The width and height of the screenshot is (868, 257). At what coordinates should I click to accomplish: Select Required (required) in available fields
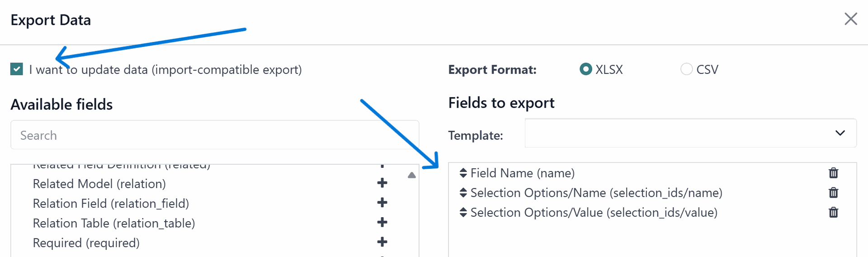[86, 243]
